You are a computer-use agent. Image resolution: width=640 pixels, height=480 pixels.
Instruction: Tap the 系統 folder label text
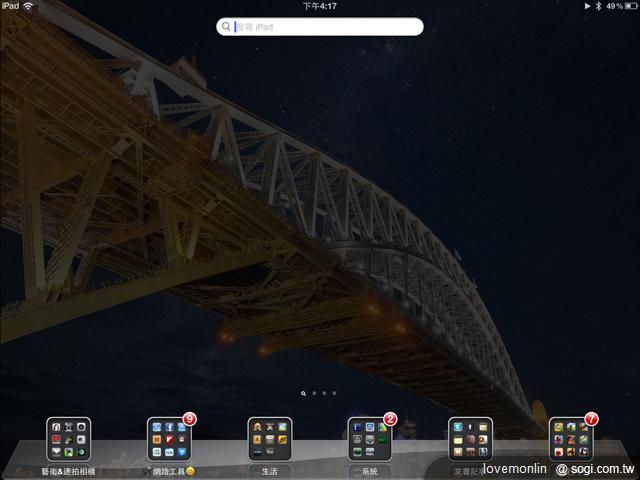coord(370,471)
